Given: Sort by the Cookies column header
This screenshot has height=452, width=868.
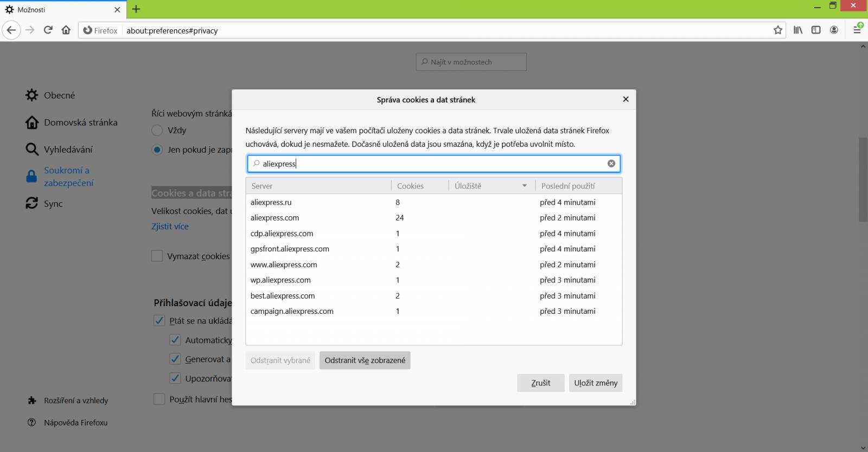Looking at the screenshot, I should tap(420, 186).
